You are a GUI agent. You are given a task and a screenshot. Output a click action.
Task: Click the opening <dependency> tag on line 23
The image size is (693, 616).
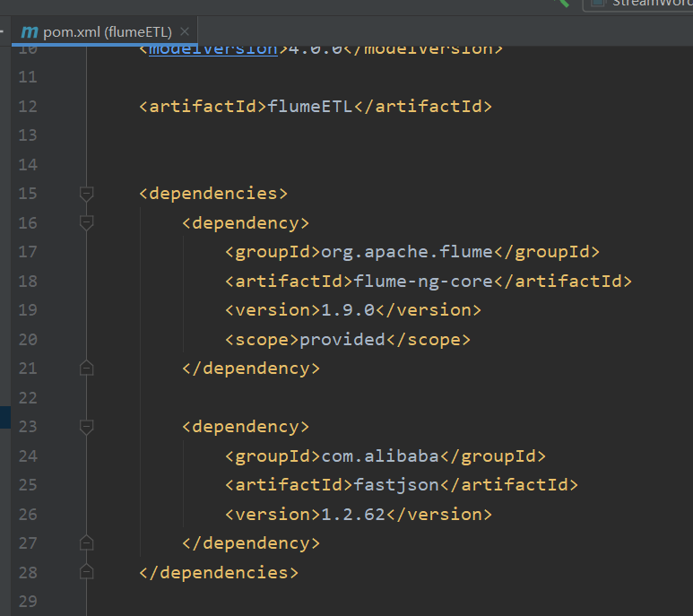[x=246, y=427]
